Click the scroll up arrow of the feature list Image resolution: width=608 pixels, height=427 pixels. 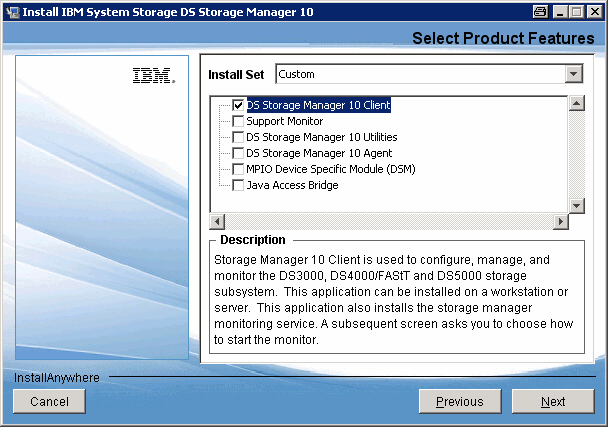(576, 103)
